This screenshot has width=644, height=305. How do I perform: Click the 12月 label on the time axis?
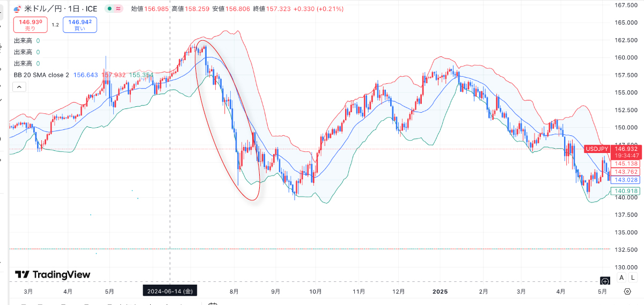(398, 292)
